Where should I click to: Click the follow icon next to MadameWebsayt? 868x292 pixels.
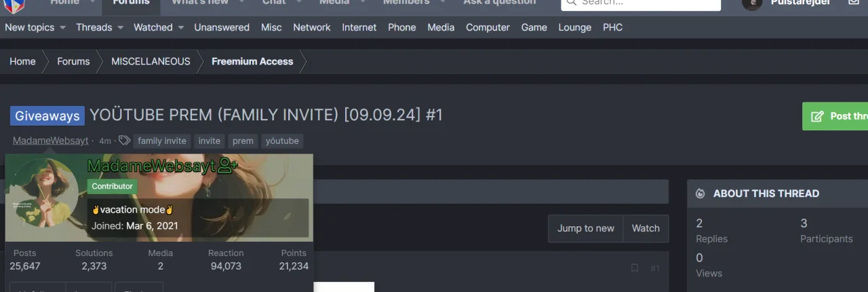(x=229, y=166)
